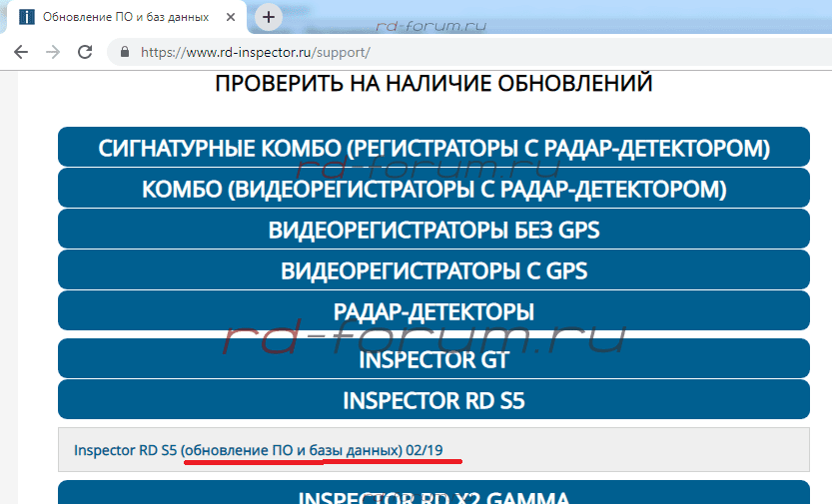Reload the page with the refresh icon
The image size is (832, 504).
(x=85, y=52)
